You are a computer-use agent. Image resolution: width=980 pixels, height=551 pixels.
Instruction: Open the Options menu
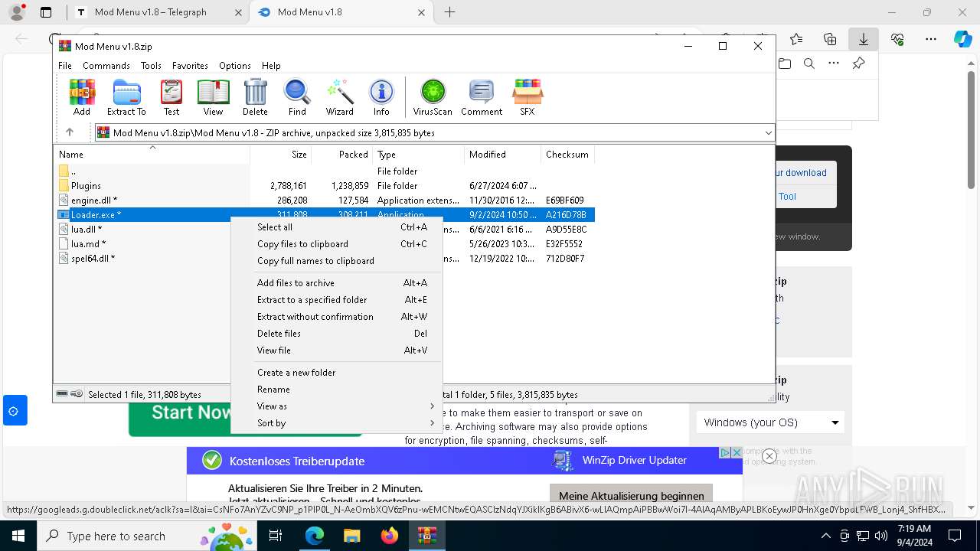235,66
